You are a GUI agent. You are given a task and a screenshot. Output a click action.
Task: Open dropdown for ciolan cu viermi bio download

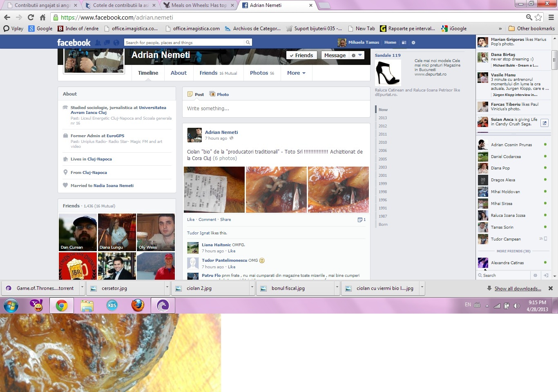(422, 288)
